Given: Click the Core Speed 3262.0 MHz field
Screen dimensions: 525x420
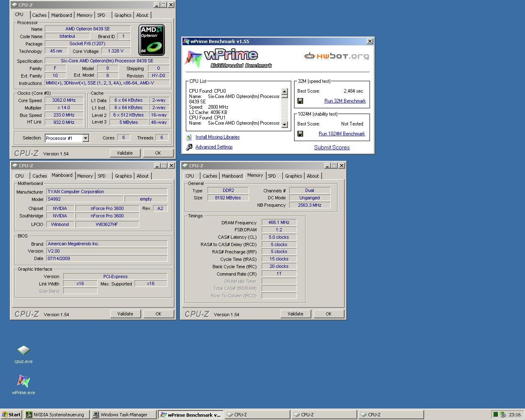Looking at the screenshot, I should 64,100.
